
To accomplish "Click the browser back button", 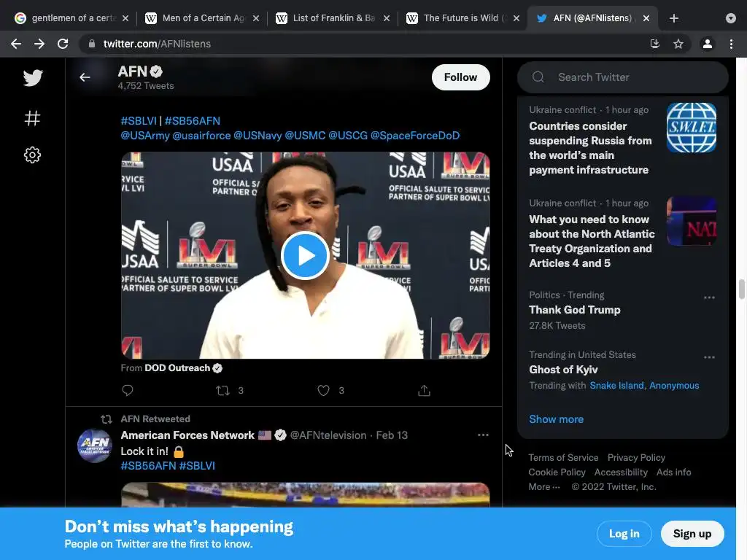I will click(x=16, y=44).
